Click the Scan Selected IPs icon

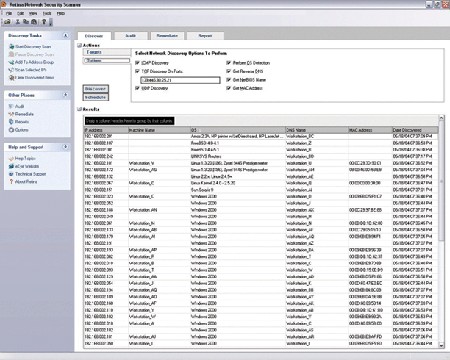[12, 70]
